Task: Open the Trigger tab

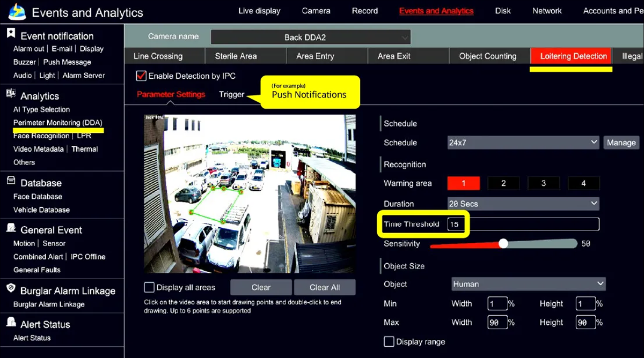Action: pos(231,94)
